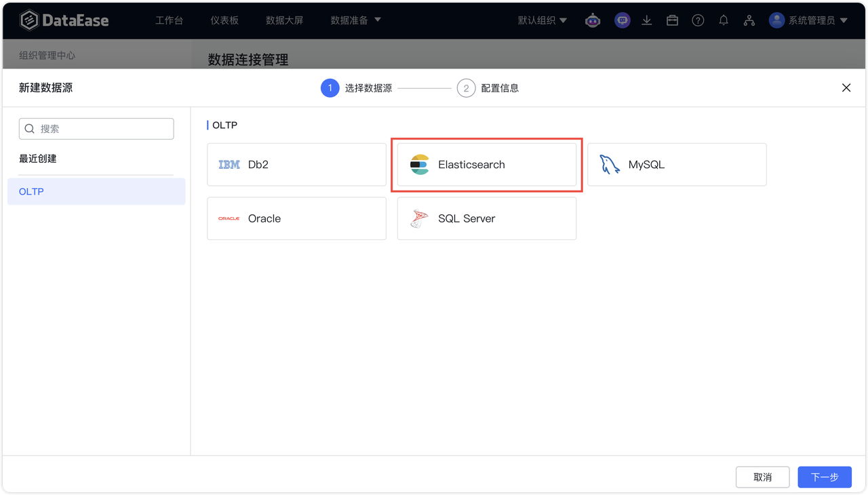Click the toolbox icon in top bar

point(672,20)
